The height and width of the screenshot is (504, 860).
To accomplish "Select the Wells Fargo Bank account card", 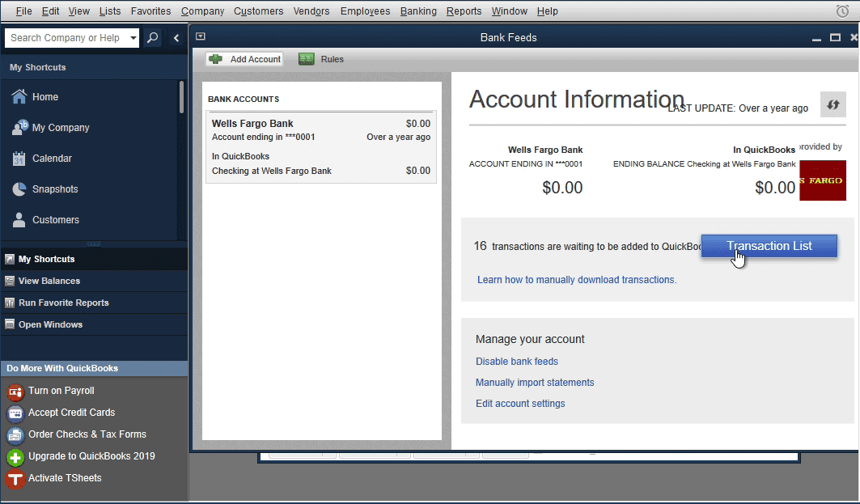I will (321, 147).
